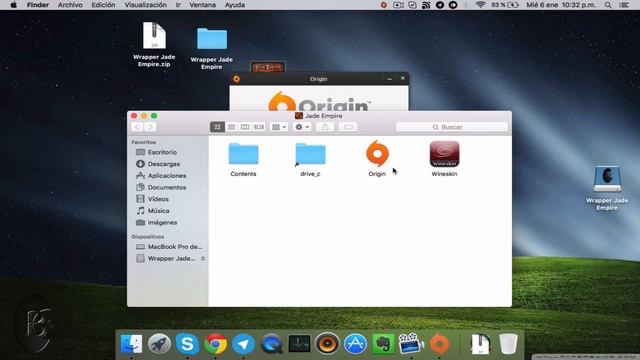640x360 pixels.
Task: Open the Visualización menu
Action: pos(146,5)
